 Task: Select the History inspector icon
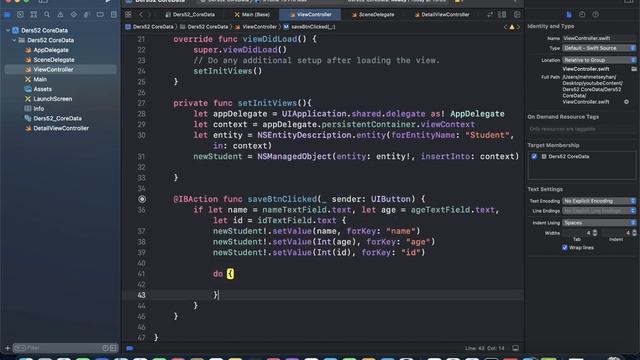[582, 15]
